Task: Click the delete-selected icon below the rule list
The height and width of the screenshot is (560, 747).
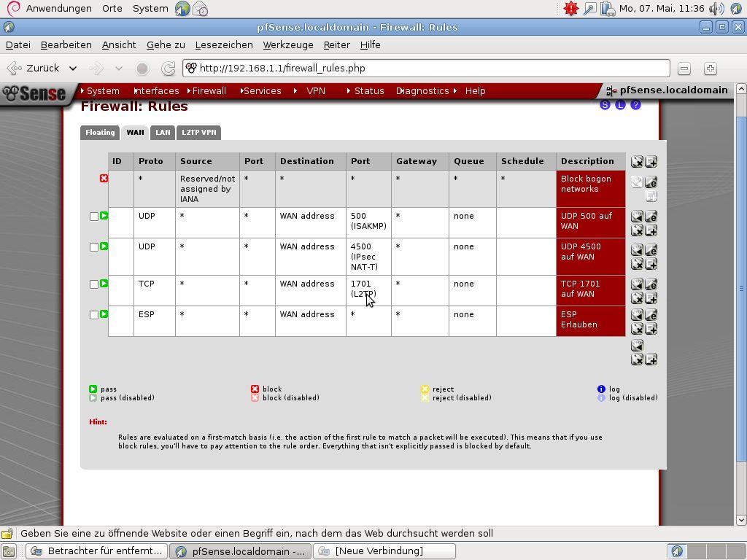Action: pyautogui.click(x=637, y=359)
